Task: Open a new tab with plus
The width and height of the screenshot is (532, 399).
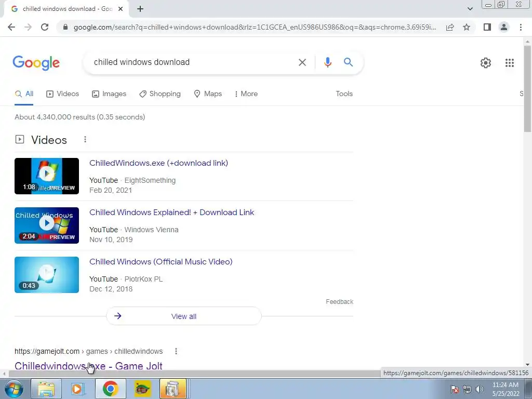Action: click(x=140, y=9)
